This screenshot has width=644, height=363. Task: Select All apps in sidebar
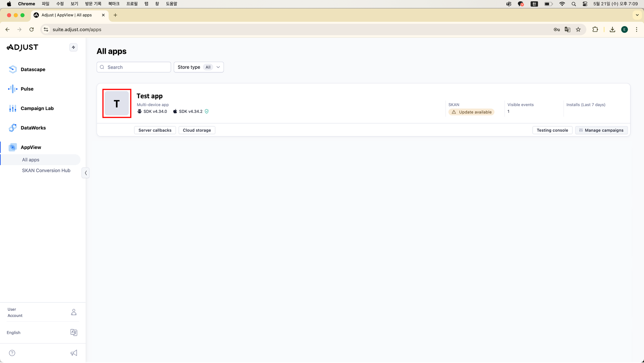point(31,160)
